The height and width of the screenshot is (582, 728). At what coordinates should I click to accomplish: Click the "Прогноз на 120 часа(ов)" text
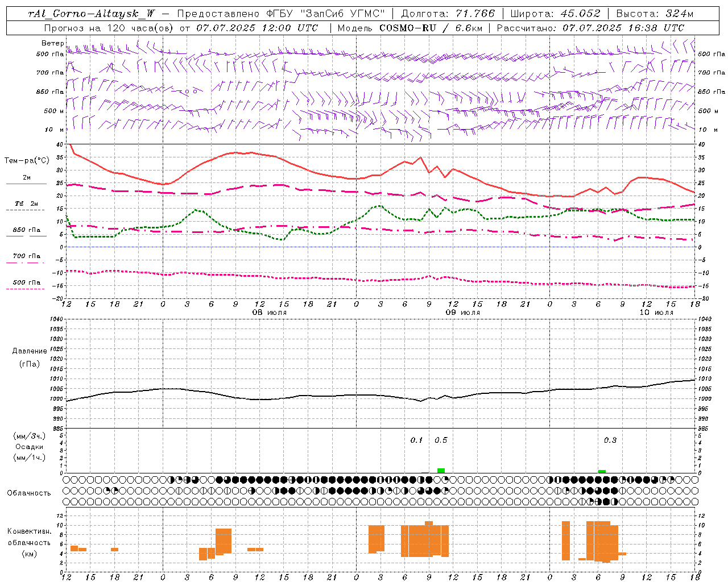pos(110,28)
